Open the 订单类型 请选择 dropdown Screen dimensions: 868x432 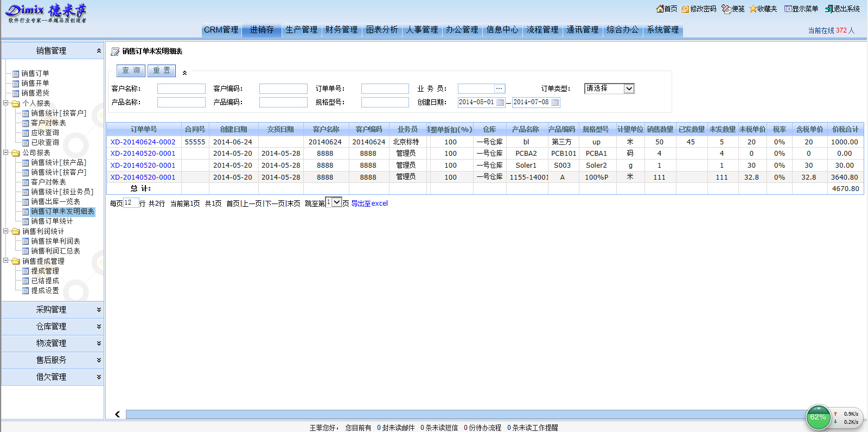coord(609,88)
